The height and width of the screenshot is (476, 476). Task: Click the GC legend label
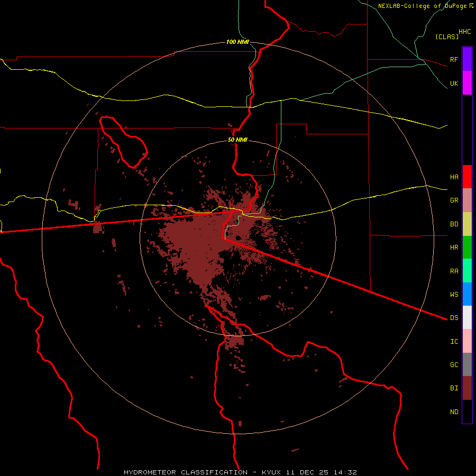click(x=454, y=364)
